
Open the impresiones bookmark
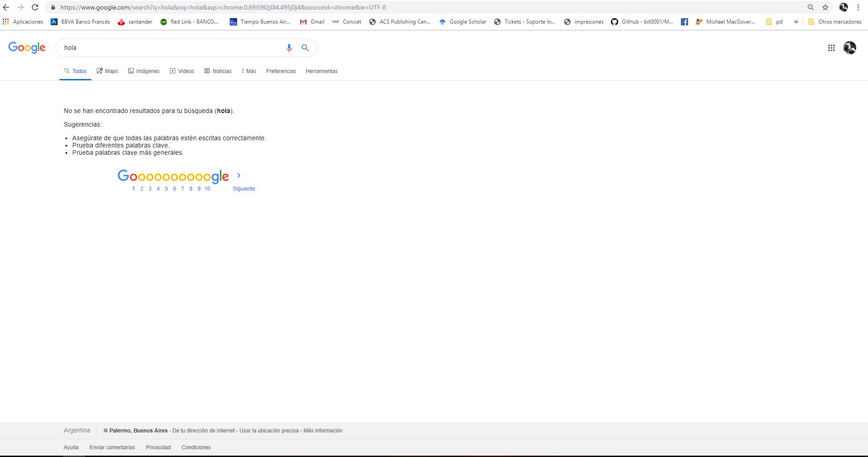click(x=584, y=22)
